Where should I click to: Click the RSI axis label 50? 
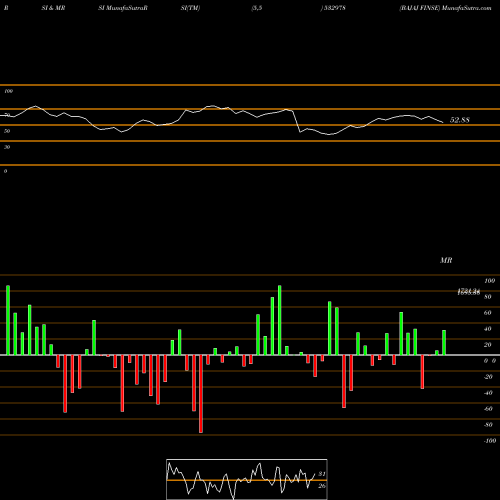pos(7,131)
